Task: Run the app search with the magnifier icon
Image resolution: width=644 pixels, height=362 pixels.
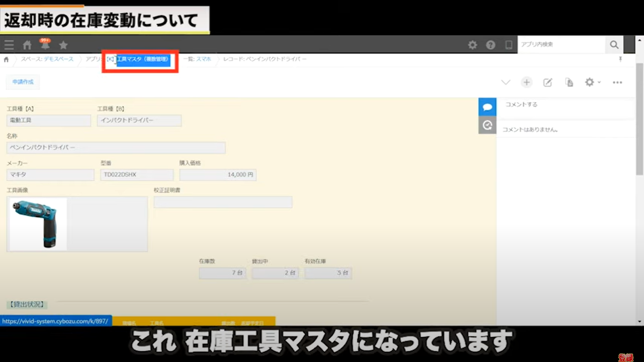Action: click(614, 44)
